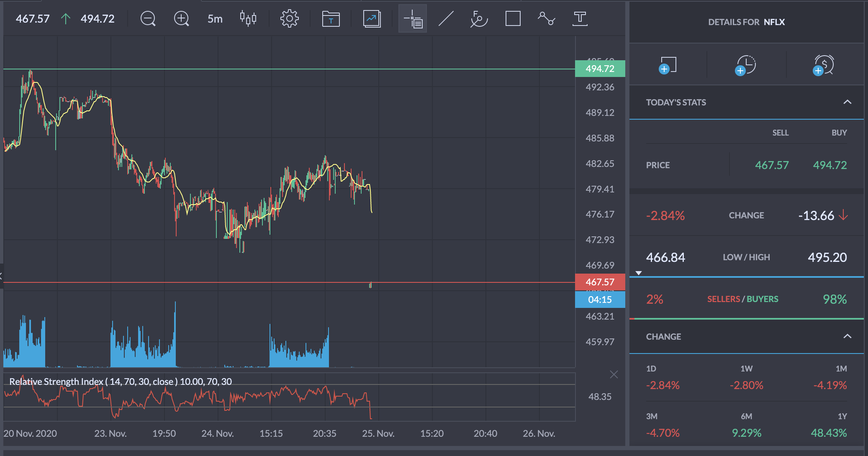Click the add to watchlist icon
868x456 pixels.
pyautogui.click(x=668, y=65)
